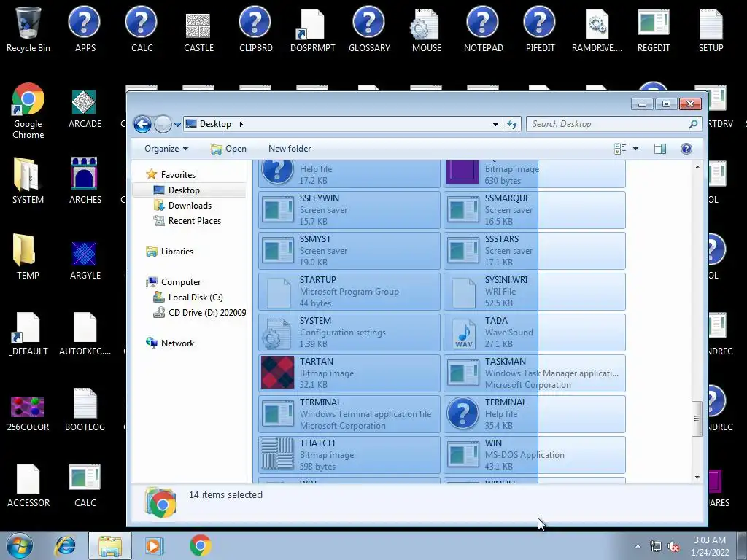Open Libraries in navigation pane
747x560 pixels.
[177, 252]
